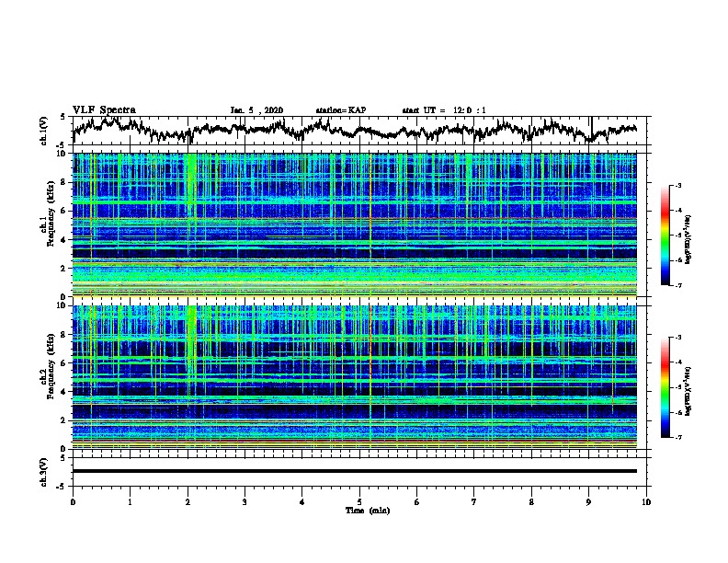This screenshot has width=728, height=563.
Task: Click the "ch.1(V)" waveform axis label
Action: point(43,131)
